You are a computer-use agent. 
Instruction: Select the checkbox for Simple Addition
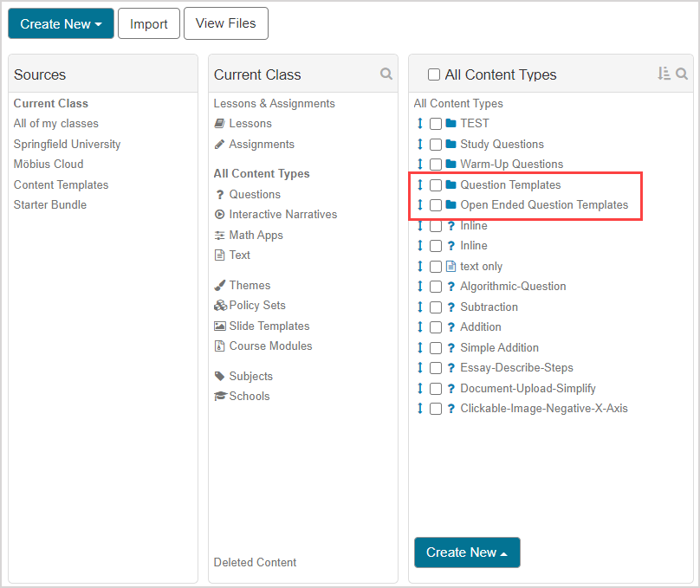click(x=435, y=347)
